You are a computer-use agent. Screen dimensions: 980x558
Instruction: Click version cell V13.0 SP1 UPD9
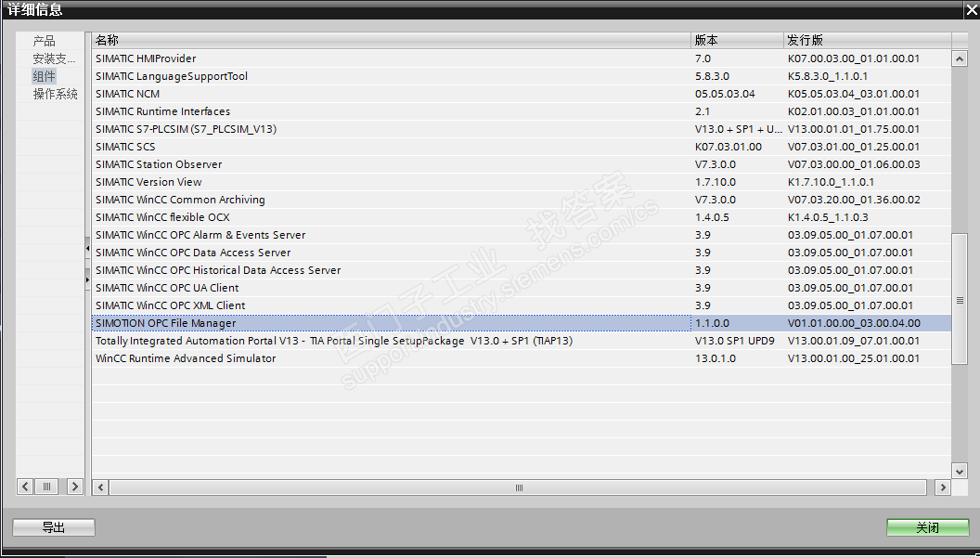[x=734, y=341]
